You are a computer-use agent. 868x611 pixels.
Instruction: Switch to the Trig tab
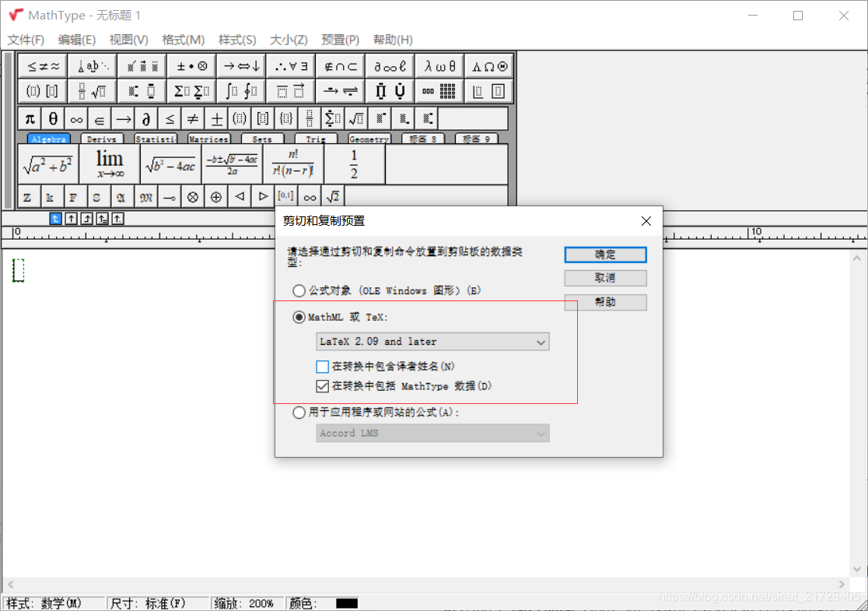(x=316, y=139)
